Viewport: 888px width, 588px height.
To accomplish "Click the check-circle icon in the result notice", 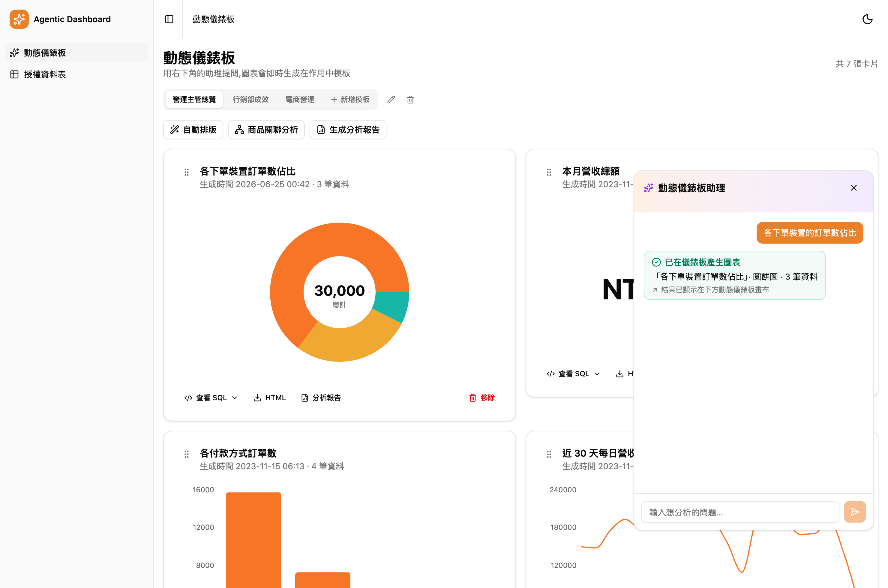I will coord(656,262).
